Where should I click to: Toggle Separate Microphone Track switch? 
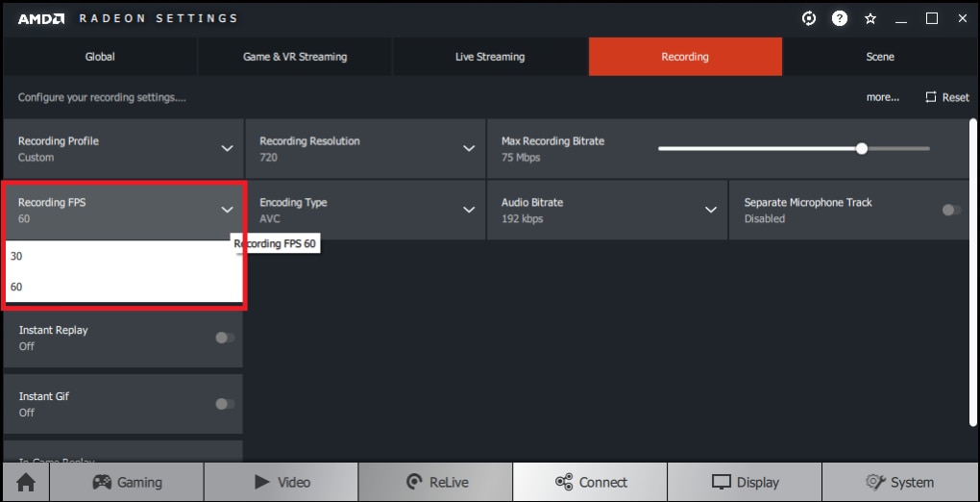[x=952, y=211]
